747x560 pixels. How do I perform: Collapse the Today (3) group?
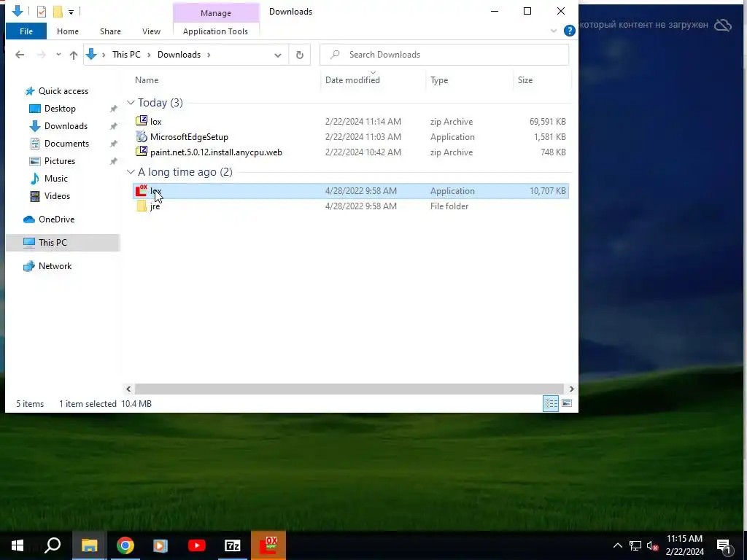[131, 102]
